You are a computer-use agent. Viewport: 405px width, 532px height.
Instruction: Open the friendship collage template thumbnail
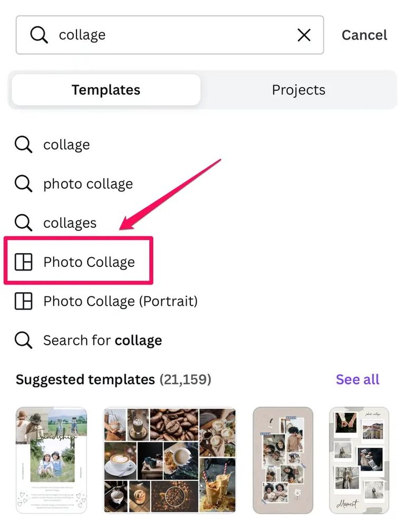51,460
